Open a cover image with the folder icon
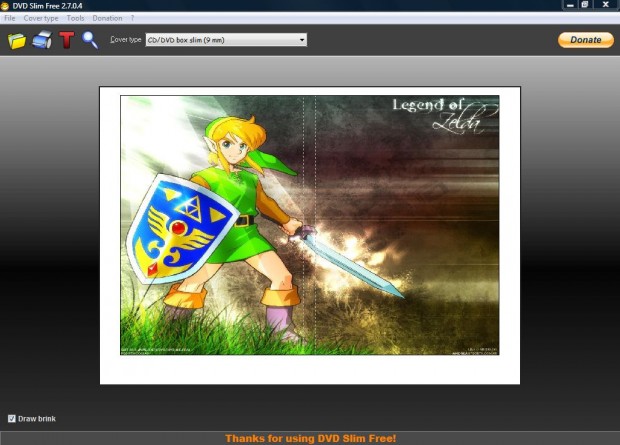Screen dimensions: 620x445 click(17, 40)
